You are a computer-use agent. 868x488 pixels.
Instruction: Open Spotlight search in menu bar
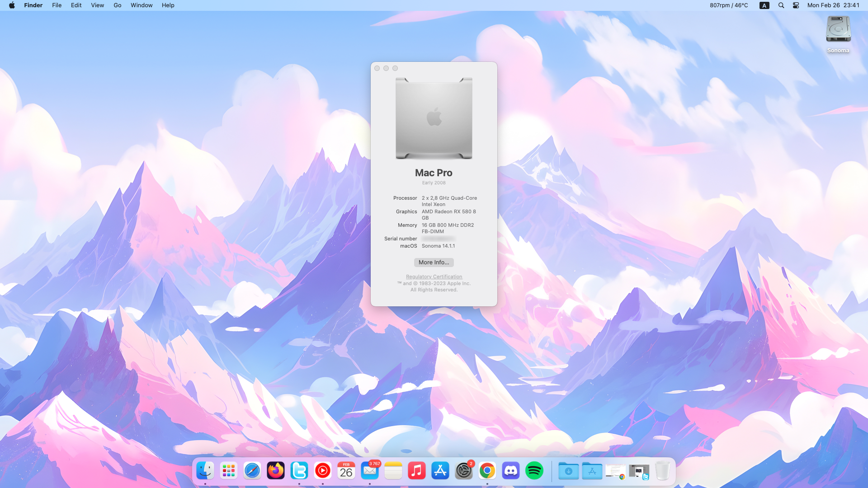point(781,5)
